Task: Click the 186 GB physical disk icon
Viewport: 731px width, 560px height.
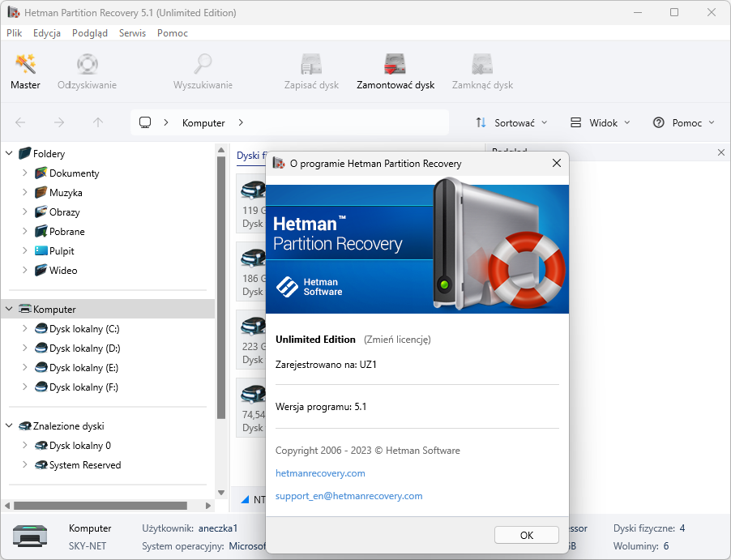Action: point(253,258)
